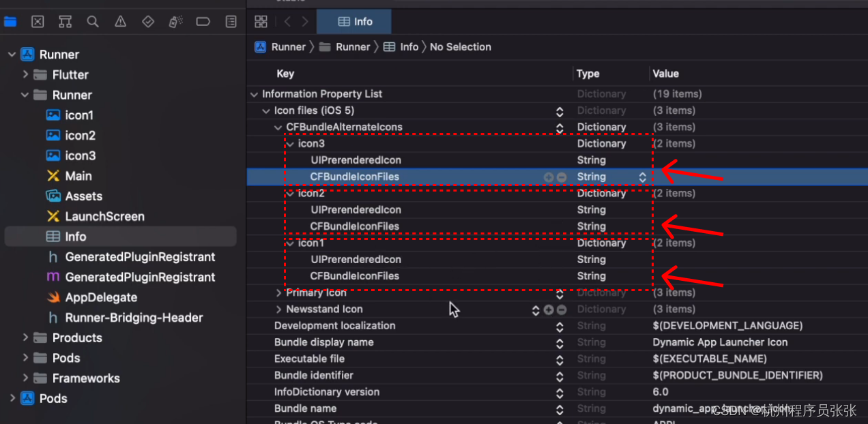Go forward with the right chevron

pyautogui.click(x=304, y=22)
